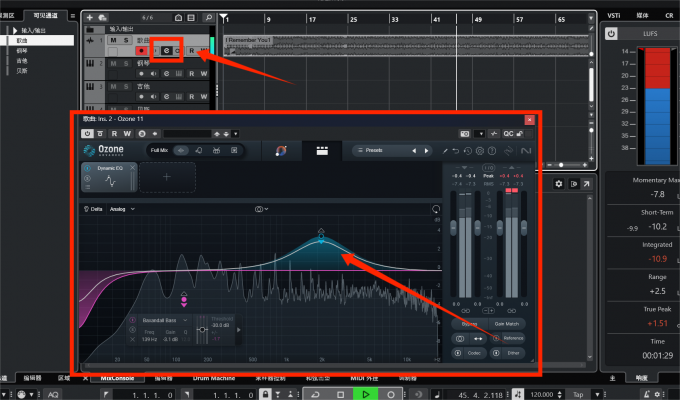Switch to the Drum Machine tab
This screenshot has height=400, width=680.
point(214,378)
